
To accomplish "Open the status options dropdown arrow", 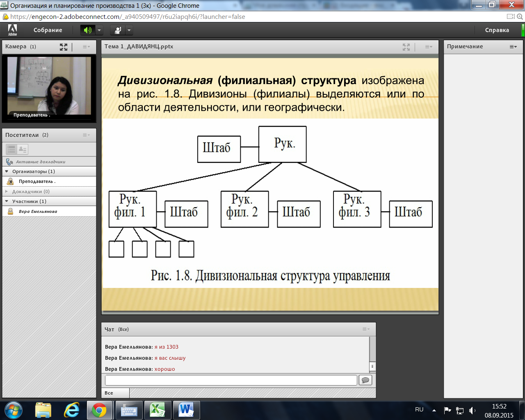I will (x=129, y=30).
